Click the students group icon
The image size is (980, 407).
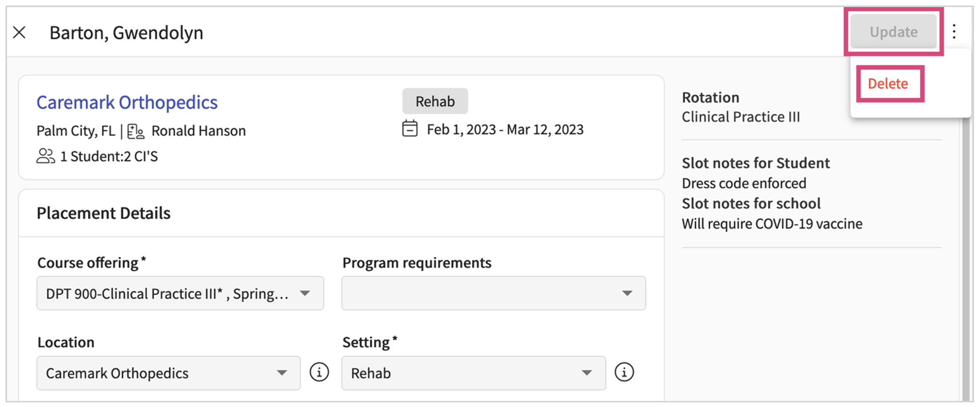(45, 156)
